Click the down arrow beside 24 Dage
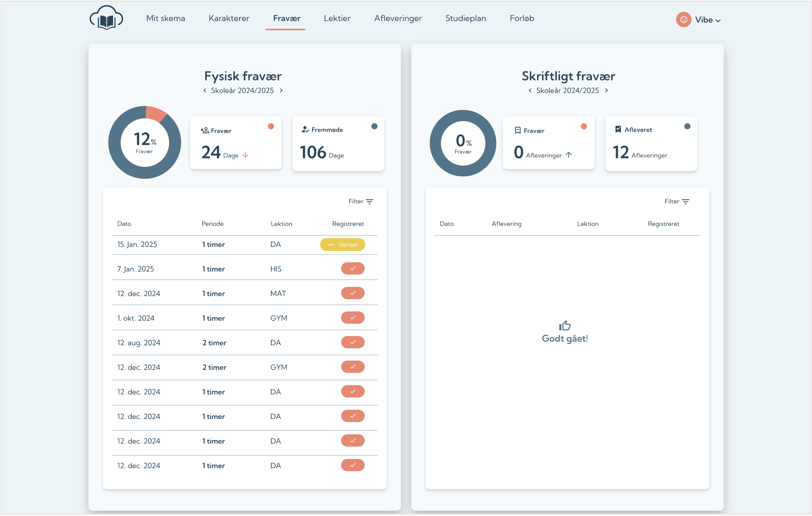812x516 pixels. tap(246, 155)
